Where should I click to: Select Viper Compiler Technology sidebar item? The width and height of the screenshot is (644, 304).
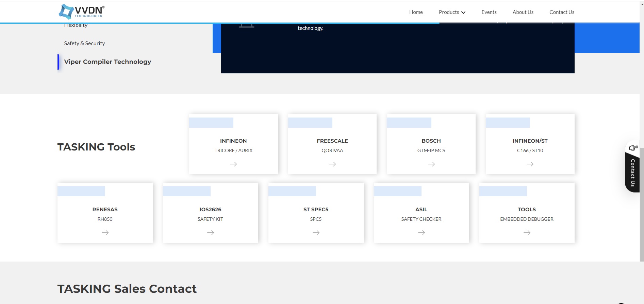[108, 62]
